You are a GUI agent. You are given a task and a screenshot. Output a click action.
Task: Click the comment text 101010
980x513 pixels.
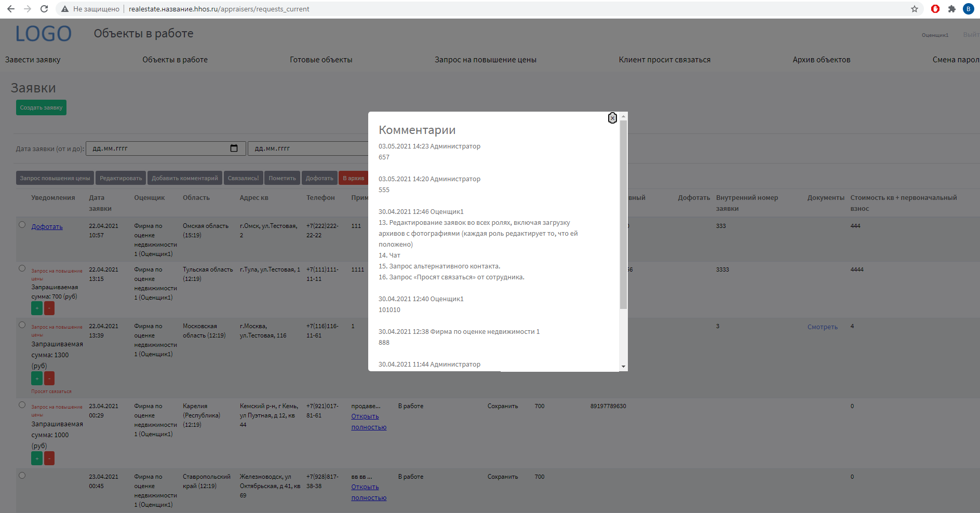click(x=390, y=310)
